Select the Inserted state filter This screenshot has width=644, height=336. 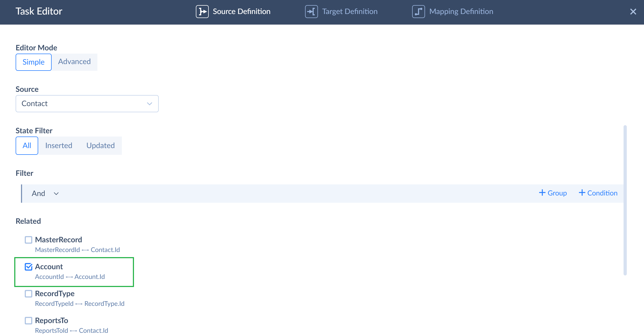[59, 145]
